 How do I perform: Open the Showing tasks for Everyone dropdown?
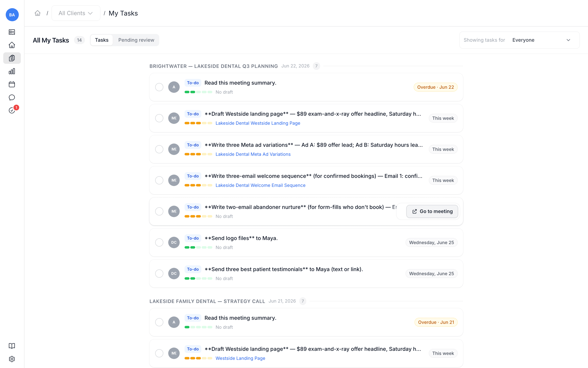pyautogui.click(x=519, y=40)
